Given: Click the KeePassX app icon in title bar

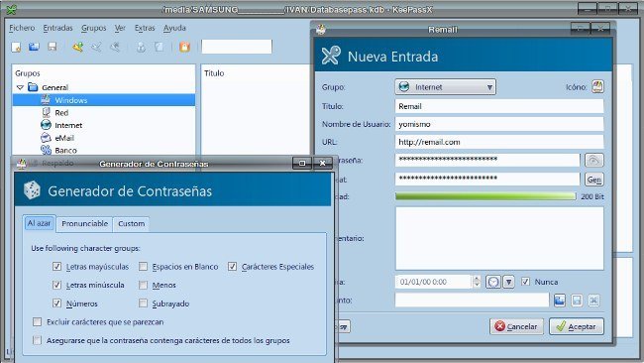Looking at the screenshot, I should point(12,9).
